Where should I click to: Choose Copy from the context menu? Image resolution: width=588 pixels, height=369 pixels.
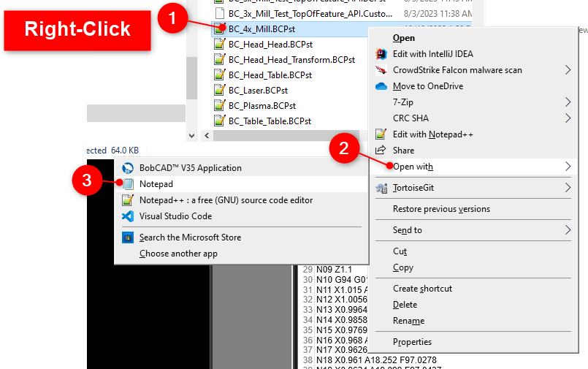403,267
